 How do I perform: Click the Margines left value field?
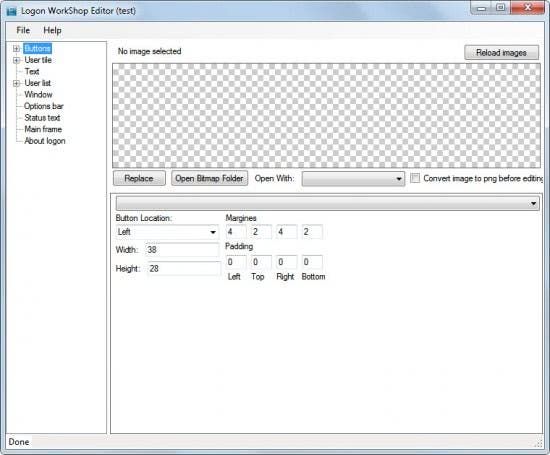(236, 232)
